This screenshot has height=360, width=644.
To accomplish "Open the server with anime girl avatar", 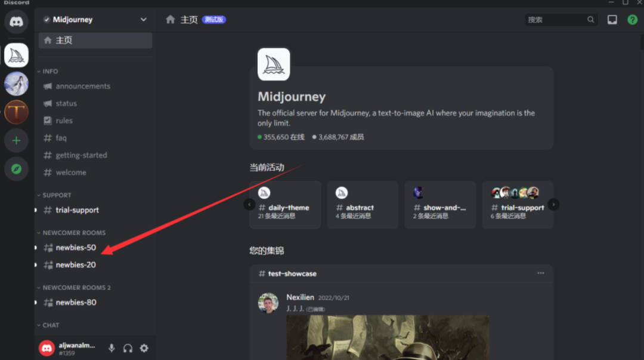I will click(x=17, y=84).
